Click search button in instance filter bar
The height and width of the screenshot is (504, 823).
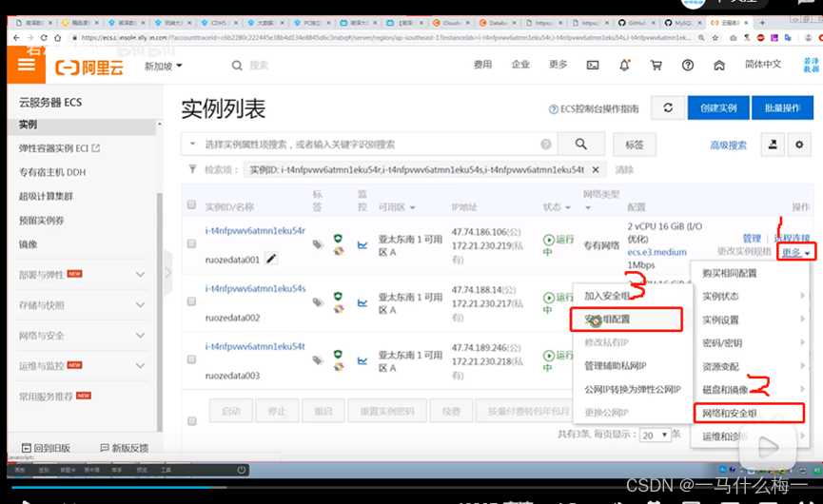tap(581, 145)
